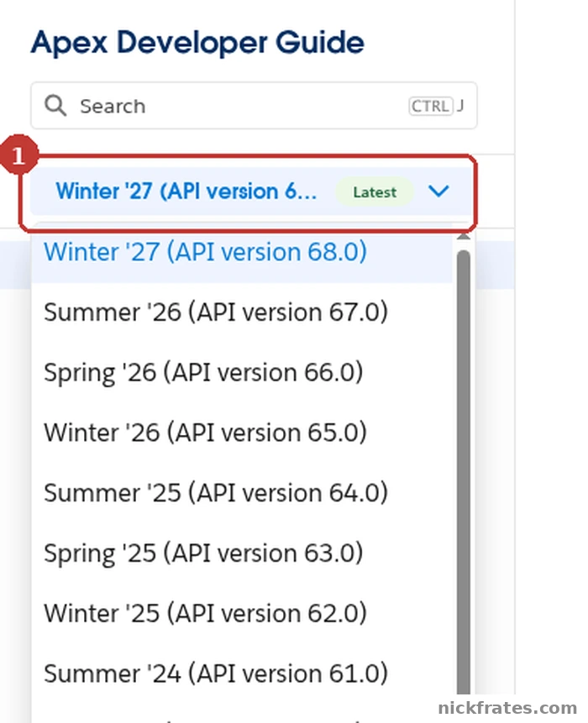The width and height of the screenshot is (588, 723).
Task: Click the search magnifier icon
Action: click(x=55, y=106)
